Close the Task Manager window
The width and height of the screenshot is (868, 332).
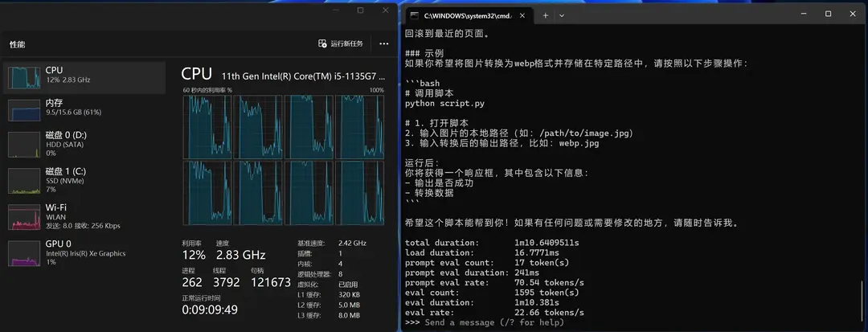(386, 10)
